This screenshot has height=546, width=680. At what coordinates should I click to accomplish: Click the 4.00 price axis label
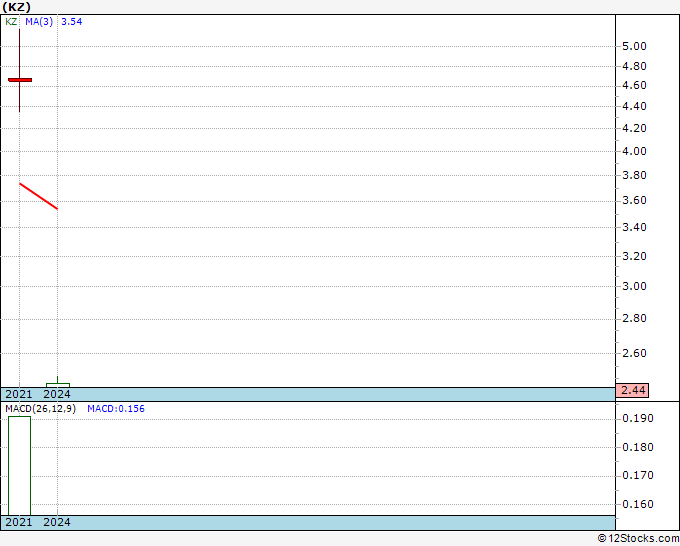[x=634, y=151]
